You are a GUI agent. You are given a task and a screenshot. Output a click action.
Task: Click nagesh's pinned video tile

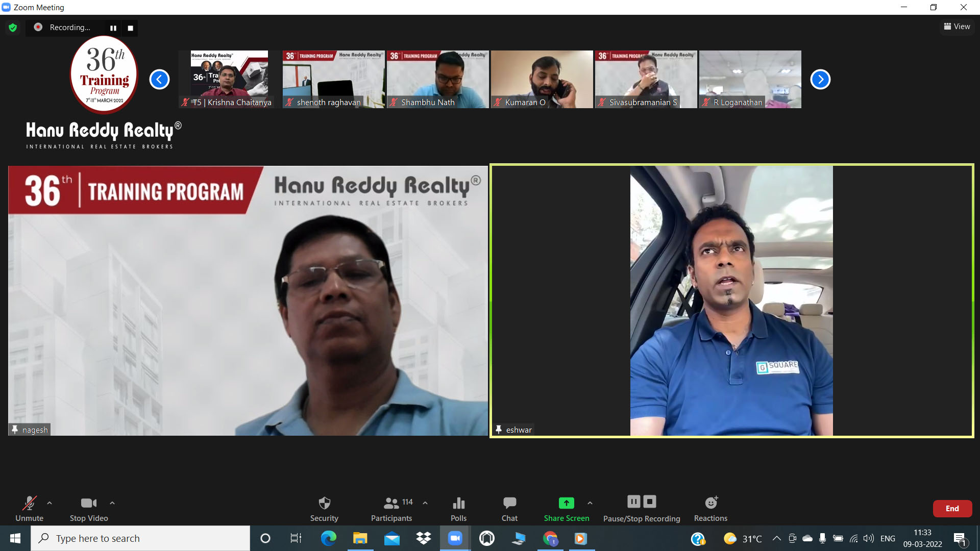pos(248,300)
